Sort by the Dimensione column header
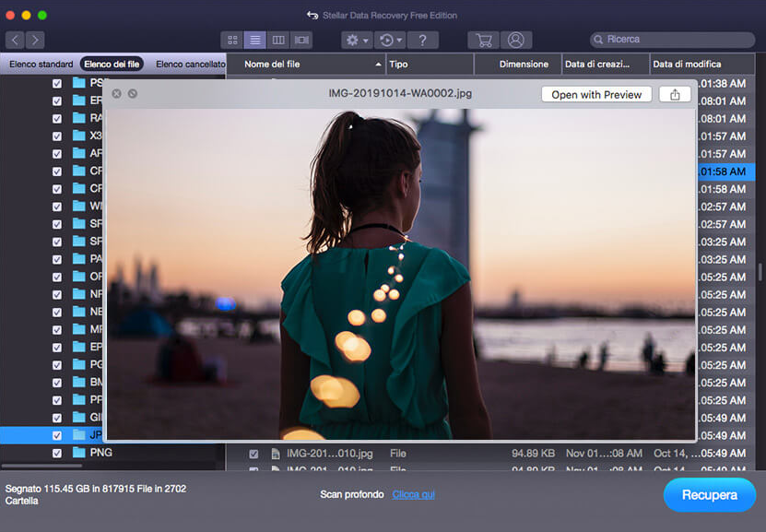This screenshot has width=766, height=532. (518, 64)
